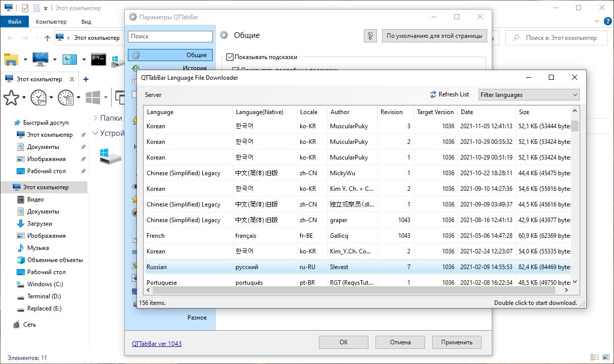
Task: Select the French fr-BE row
Action: point(358,235)
